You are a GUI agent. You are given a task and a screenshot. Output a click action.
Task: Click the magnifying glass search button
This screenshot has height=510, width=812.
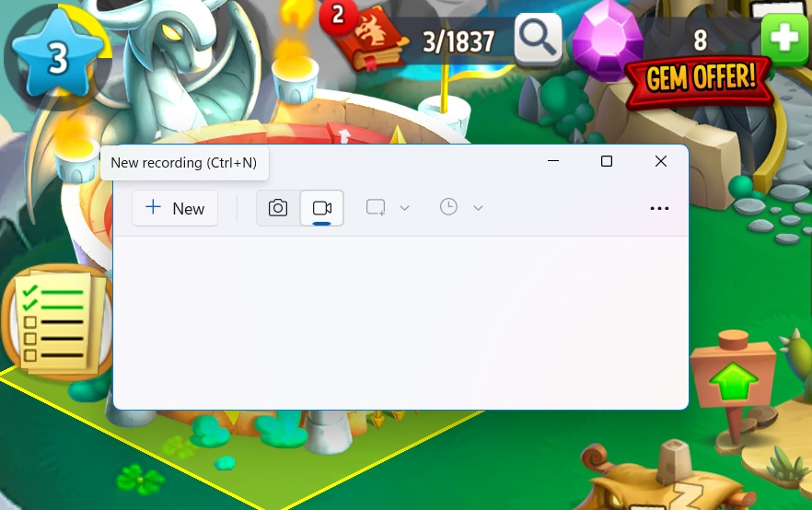(x=538, y=40)
